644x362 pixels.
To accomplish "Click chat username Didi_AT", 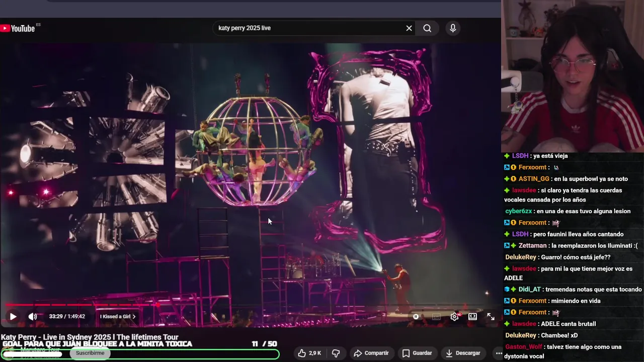I will (530, 290).
